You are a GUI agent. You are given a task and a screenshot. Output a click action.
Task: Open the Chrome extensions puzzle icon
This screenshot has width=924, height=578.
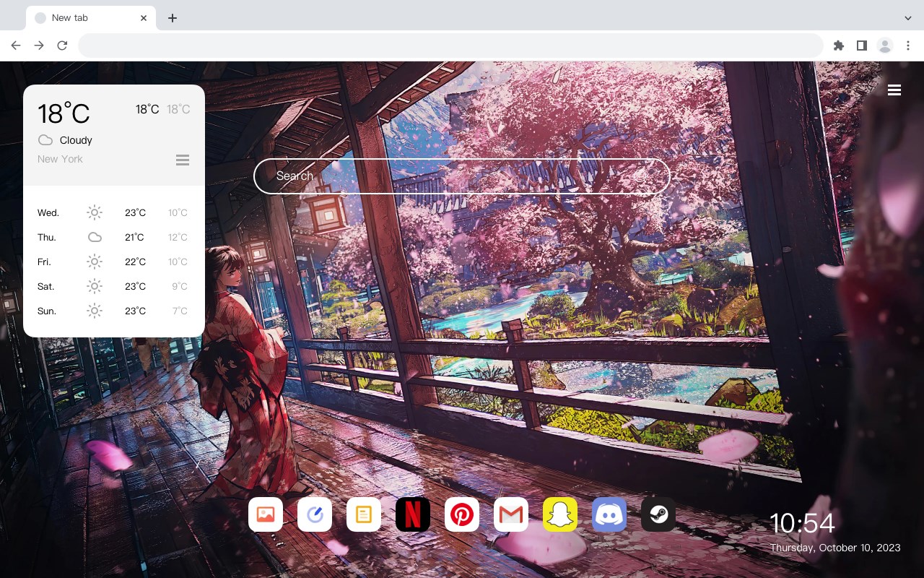coord(839,46)
